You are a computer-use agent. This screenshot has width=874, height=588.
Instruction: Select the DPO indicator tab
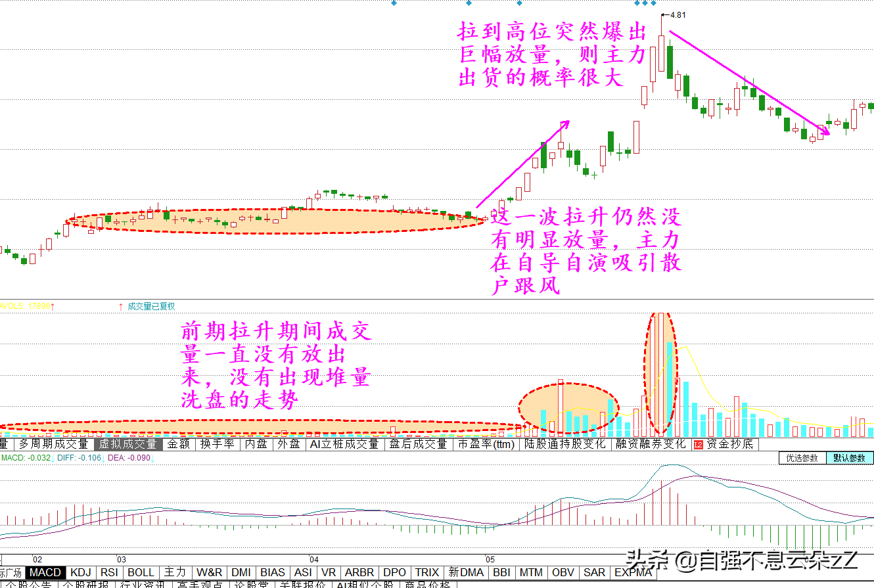tap(395, 572)
